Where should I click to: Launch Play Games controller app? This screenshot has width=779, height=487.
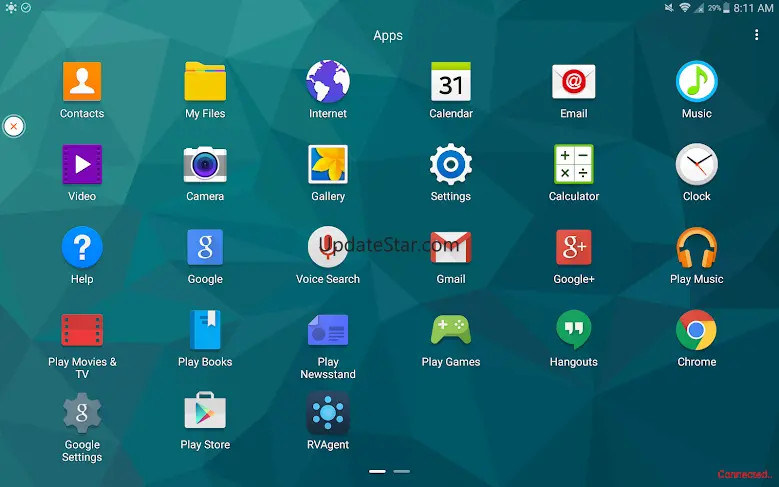451,330
